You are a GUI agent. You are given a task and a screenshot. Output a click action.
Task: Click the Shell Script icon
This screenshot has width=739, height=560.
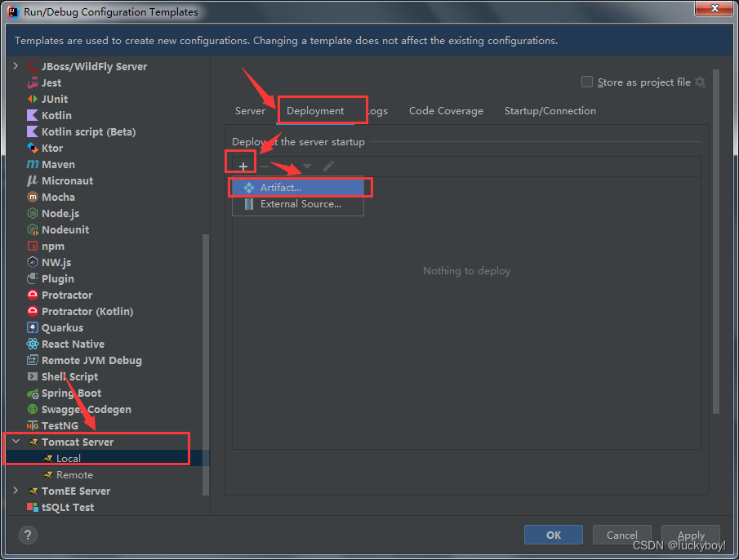(x=33, y=377)
